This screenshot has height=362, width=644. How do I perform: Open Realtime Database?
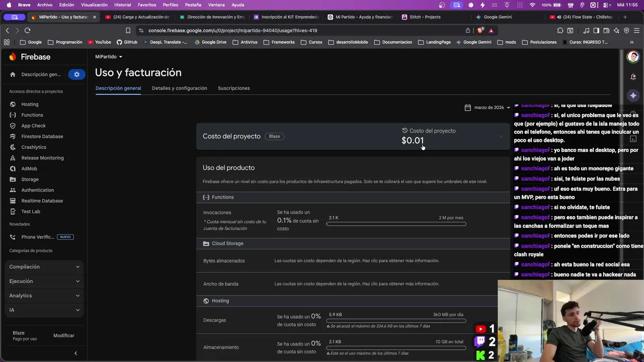point(42,201)
